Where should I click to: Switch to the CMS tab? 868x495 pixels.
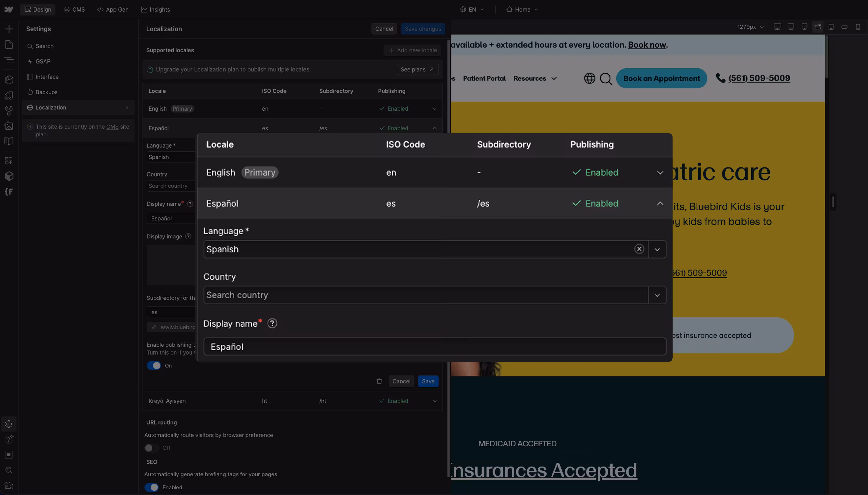[75, 10]
